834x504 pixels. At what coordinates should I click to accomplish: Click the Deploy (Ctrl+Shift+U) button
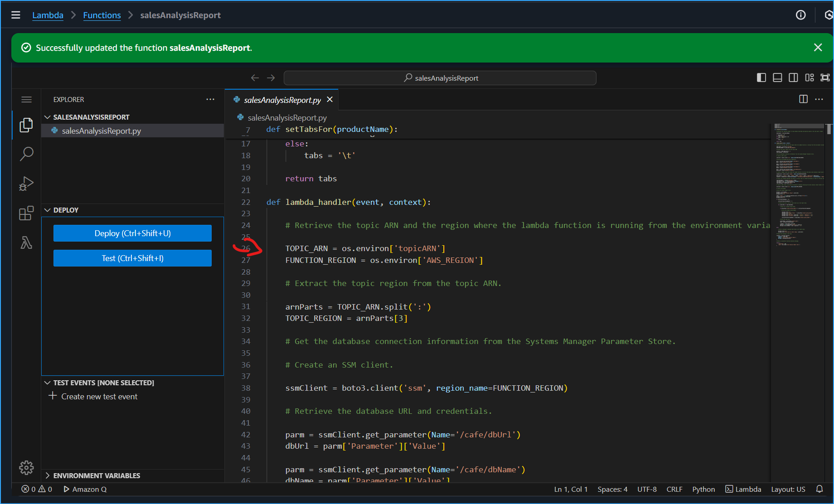point(132,233)
